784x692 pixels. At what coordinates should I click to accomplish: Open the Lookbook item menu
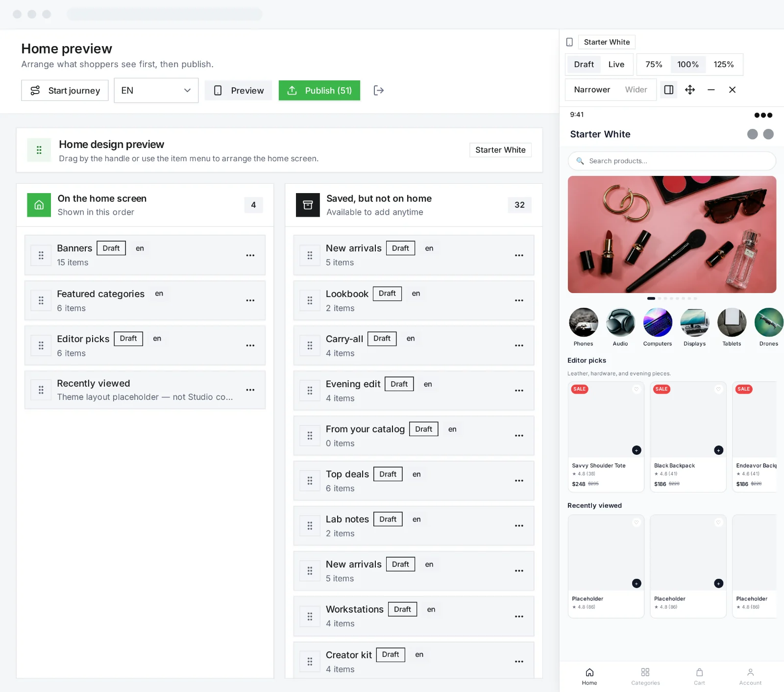pos(519,300)
